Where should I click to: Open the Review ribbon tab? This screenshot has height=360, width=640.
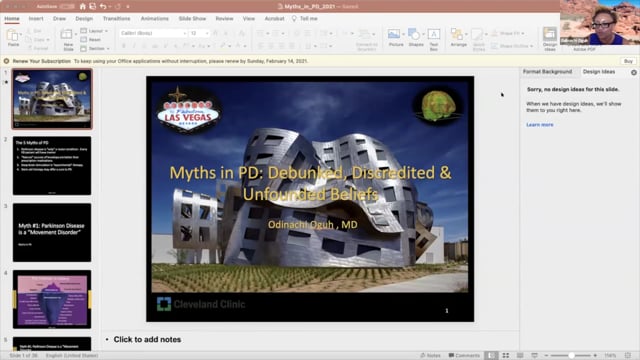224,19
